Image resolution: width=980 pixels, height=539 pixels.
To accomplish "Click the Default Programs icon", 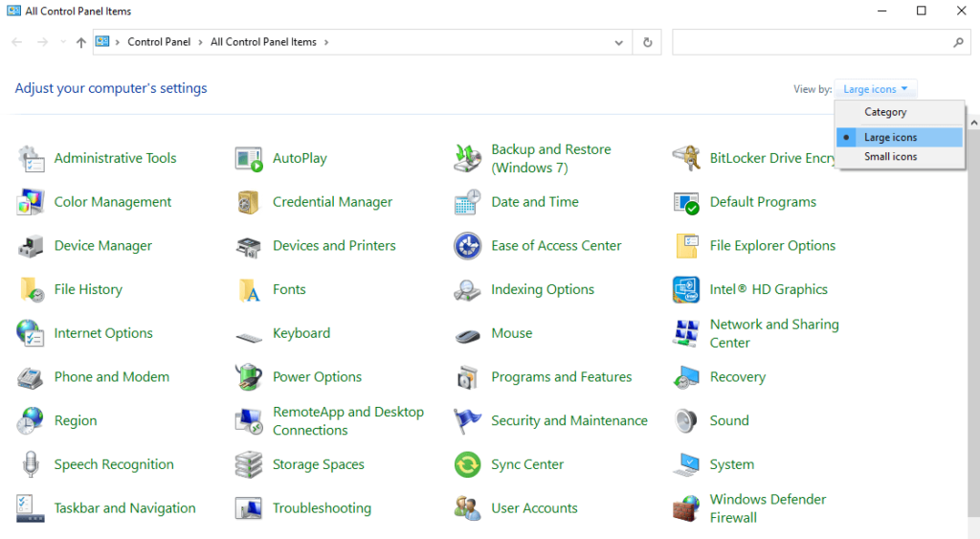I will pyautogui.click(x=686, y=202).
